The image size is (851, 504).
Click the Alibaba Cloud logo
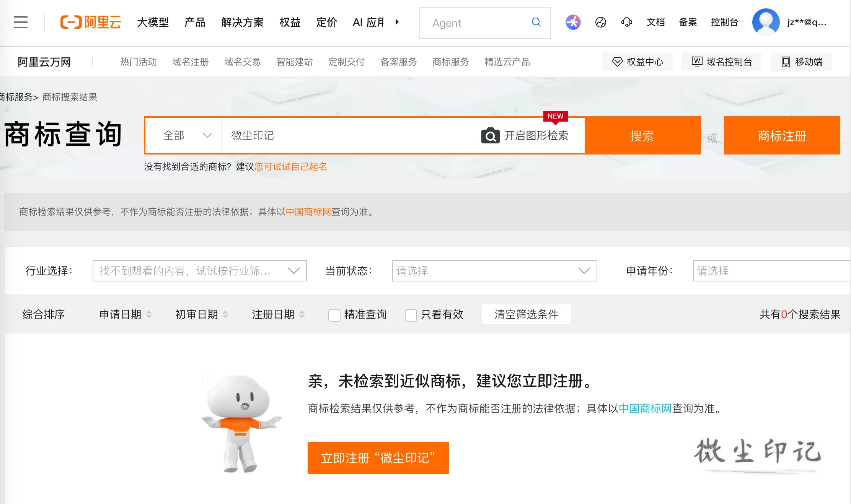coord(91,22)
